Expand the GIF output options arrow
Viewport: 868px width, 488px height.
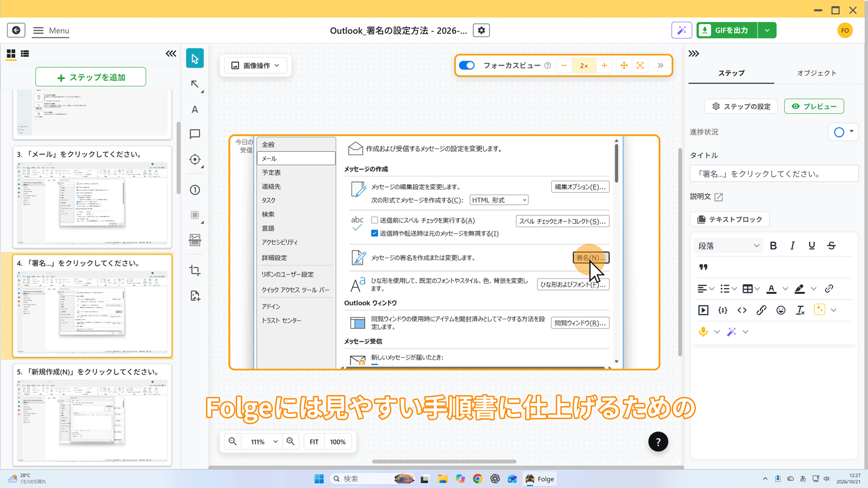767,30
